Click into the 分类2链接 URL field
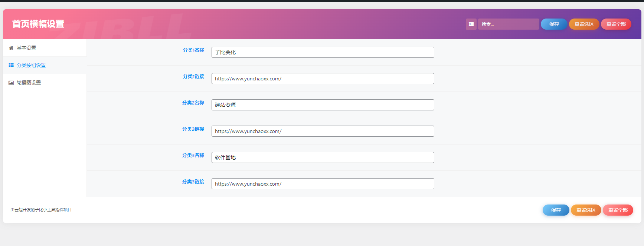644x246 pixels. click(x=323, y=131)
